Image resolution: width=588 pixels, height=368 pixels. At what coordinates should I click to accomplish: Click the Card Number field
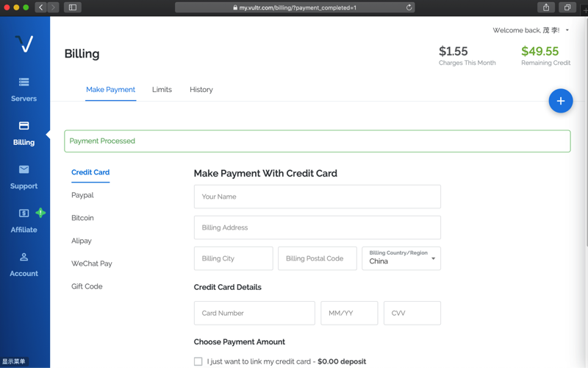[x=254, y=313]
